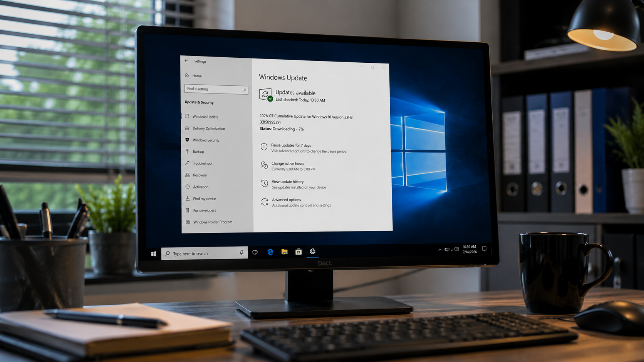This screenshot has height=362, width=644.
Task: Click Find my device label
Action: tap(205, 199)
